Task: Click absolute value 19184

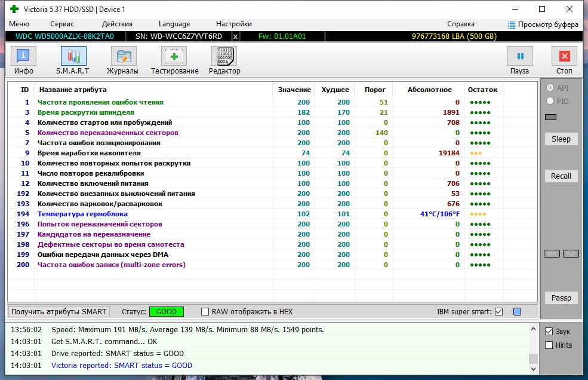Action: tap(449, 153)
